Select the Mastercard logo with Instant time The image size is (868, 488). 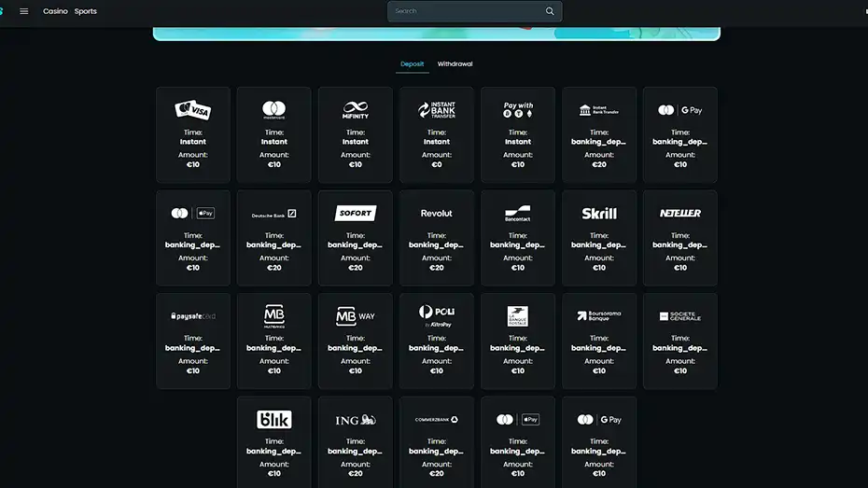[274, 109]
